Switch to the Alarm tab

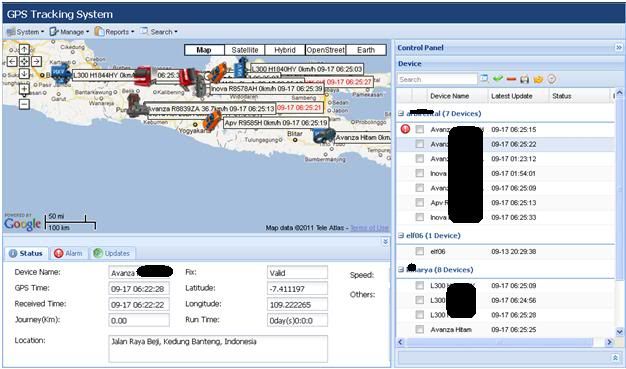(x=68, y=253)
